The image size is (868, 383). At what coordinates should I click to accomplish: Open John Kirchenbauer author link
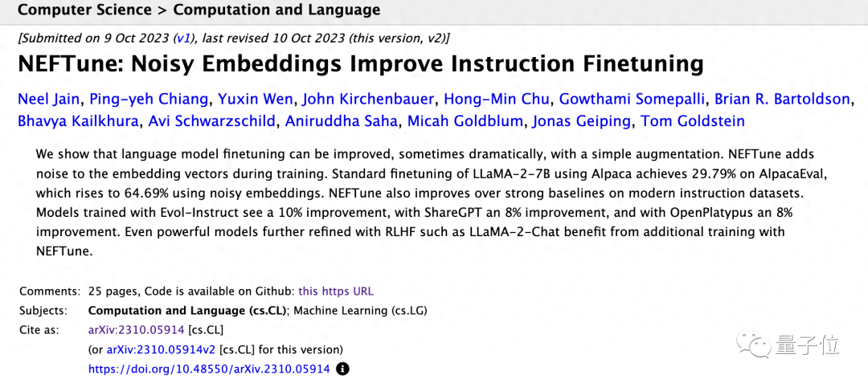(x=368, y=100)
